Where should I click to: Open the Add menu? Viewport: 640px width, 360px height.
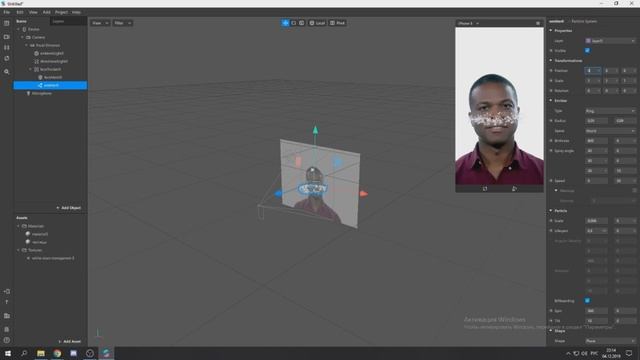pyautogui.click(x=47, y=12)
